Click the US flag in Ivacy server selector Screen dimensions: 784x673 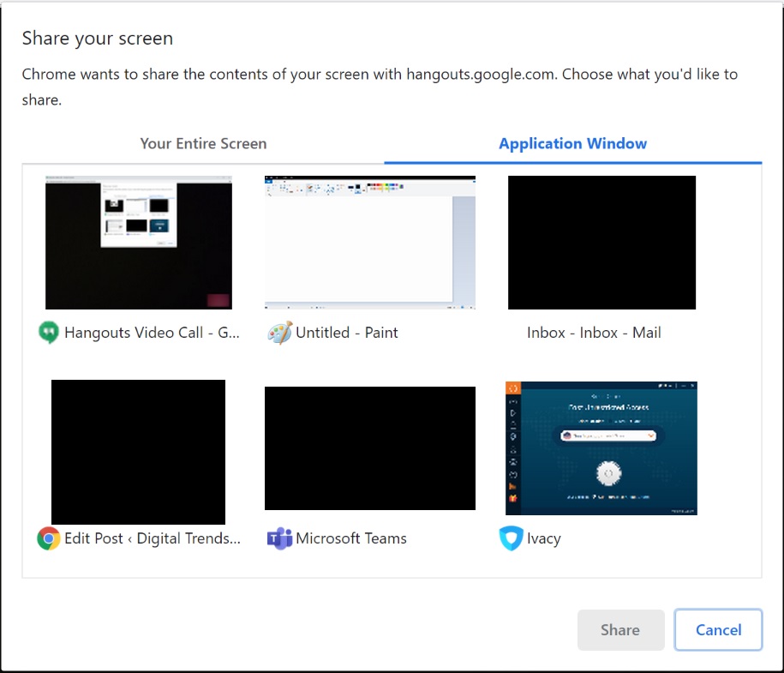click(x=566, y=436)
